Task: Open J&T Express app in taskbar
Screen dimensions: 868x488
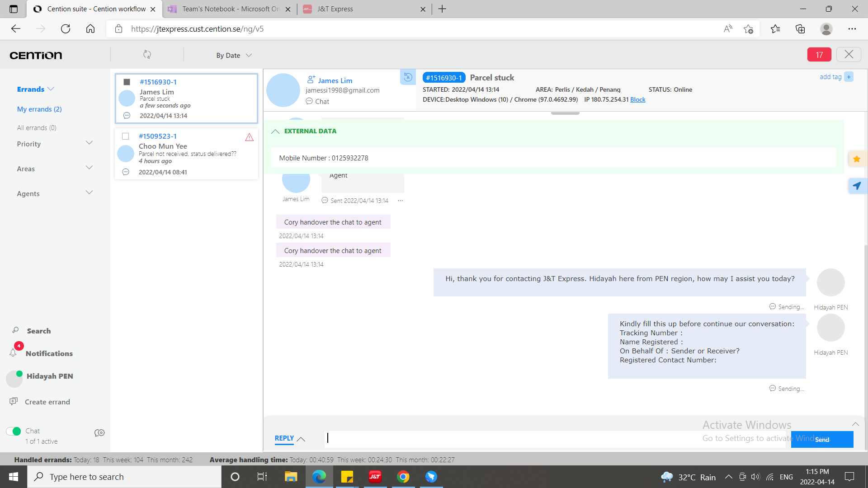Action: click(x=375, y=477)
